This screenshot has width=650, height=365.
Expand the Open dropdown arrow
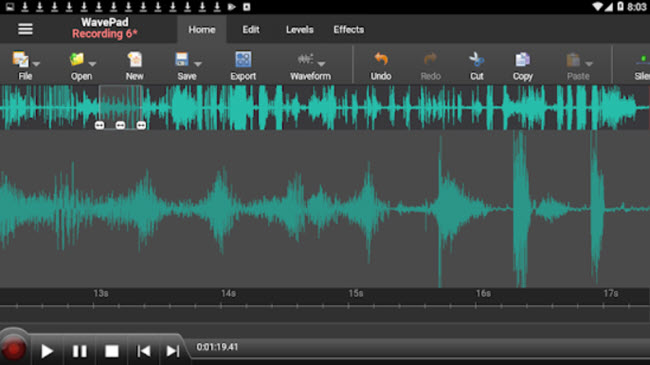[92, 64]
